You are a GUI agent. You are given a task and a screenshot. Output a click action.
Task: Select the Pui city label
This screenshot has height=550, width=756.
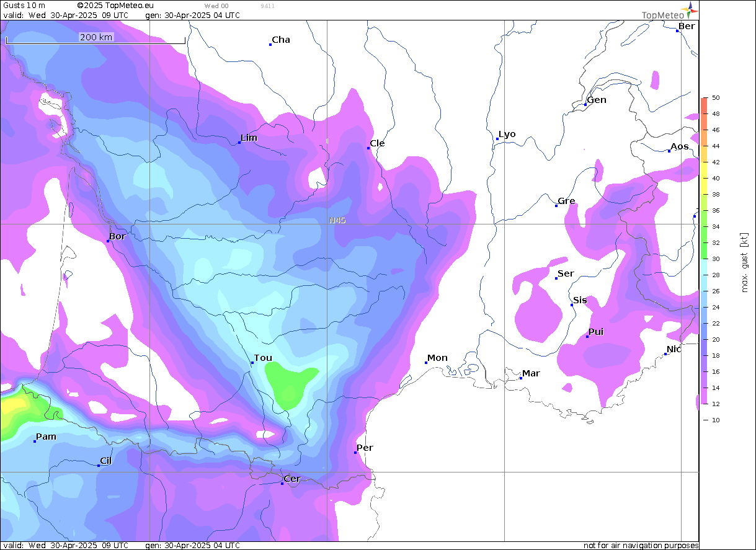coord(596,332)
